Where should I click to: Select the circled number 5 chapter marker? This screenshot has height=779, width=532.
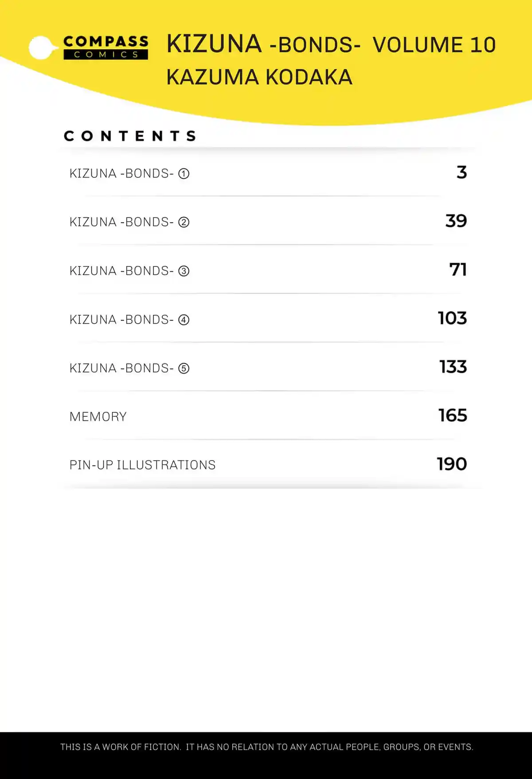184,368
